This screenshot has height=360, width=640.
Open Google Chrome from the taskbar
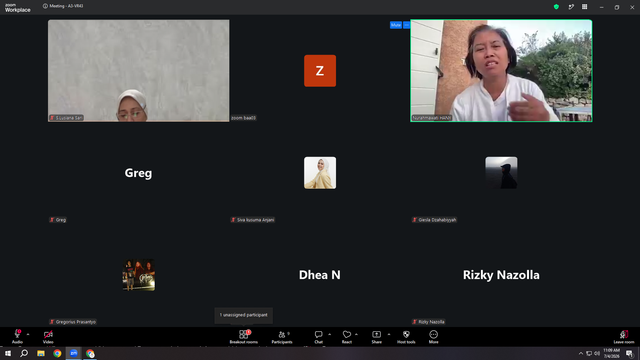pos(57,353)
